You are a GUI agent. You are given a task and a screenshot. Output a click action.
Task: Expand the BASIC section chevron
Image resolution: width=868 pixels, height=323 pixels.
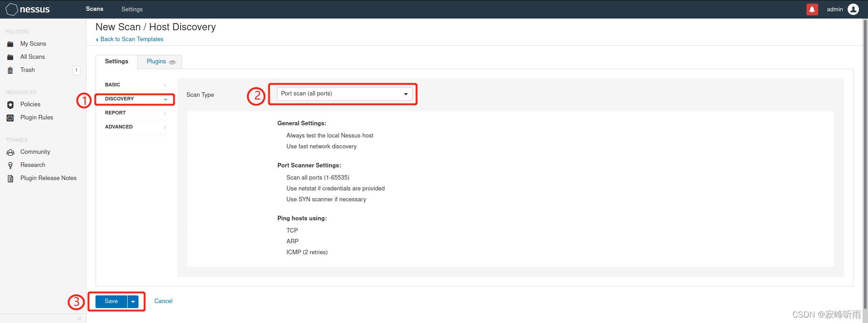[x=165, y=85]
